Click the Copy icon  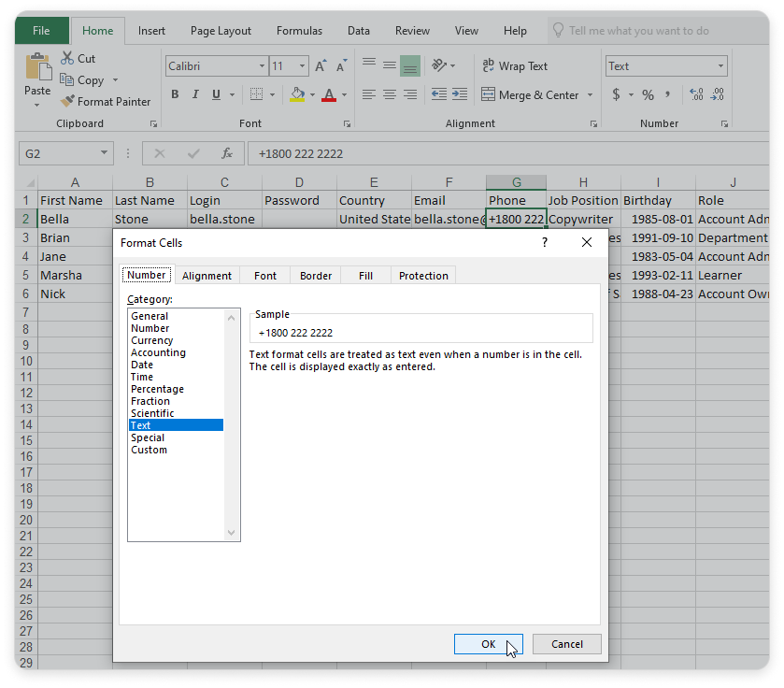click(x=67, y=79)
